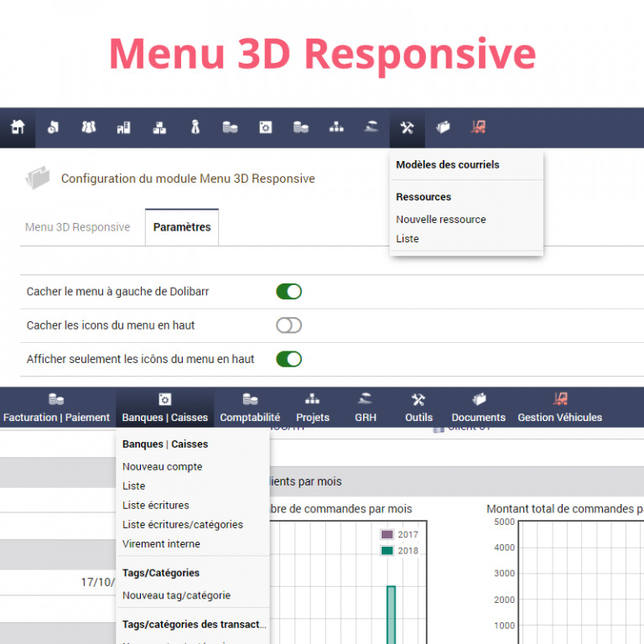Open 'Liste écritures/catégories' entry
Viewport: 644px width, 644px height.
(x=183, y=524)
